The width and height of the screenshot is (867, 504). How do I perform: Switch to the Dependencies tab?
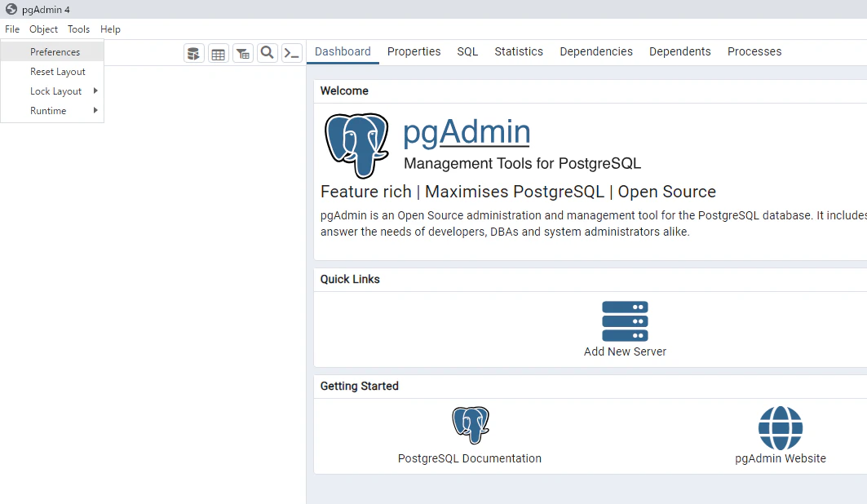pos(596,51)
